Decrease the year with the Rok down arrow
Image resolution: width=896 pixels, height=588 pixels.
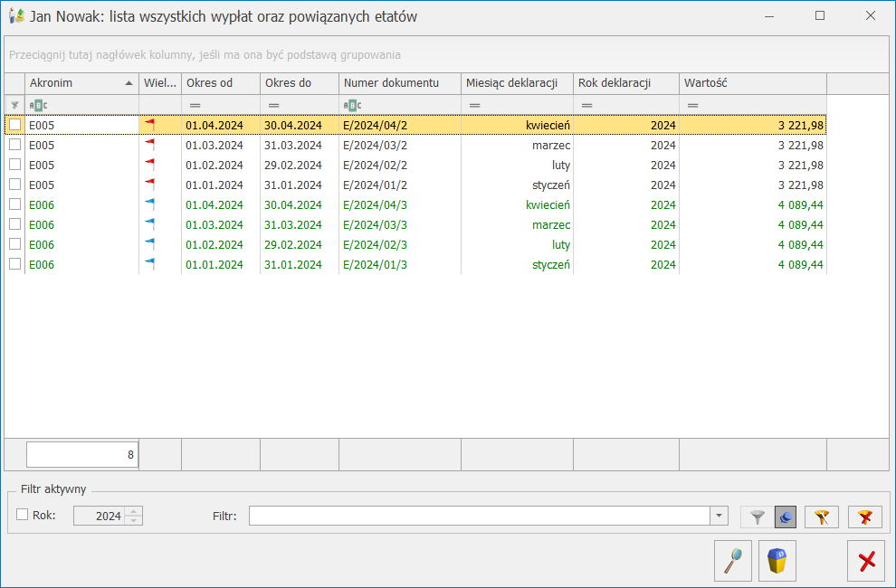[134, 520]
